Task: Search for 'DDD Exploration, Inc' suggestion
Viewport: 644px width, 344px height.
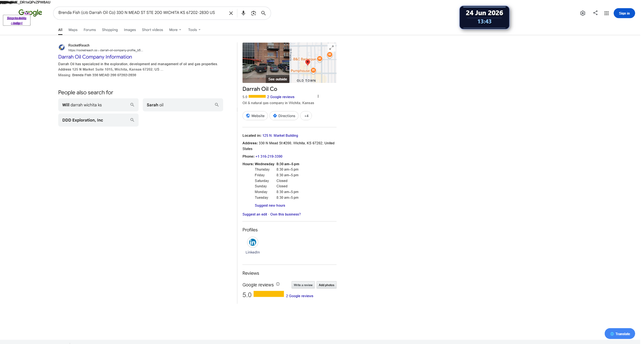Action: tap(98, 120)
